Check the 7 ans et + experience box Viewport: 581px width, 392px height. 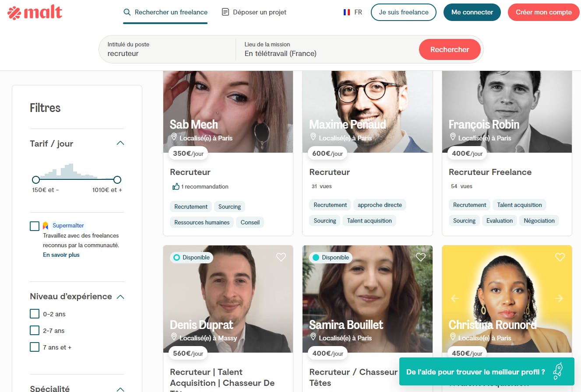click(35, 346)
